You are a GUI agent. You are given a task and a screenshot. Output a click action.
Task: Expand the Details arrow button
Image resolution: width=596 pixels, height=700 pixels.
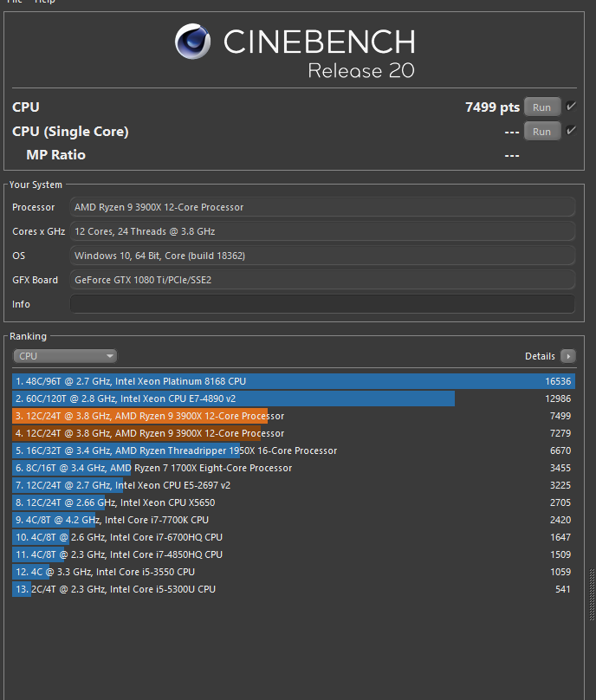point(568,356)
